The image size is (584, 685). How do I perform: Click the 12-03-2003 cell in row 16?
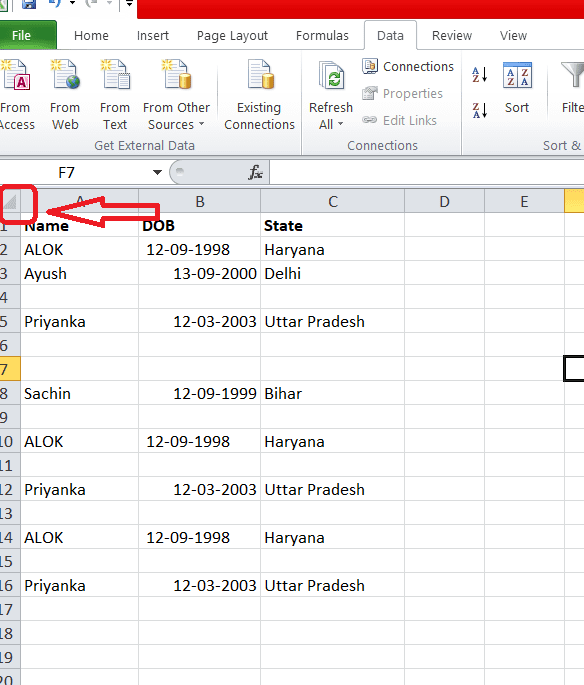click(x=200, y=585)
